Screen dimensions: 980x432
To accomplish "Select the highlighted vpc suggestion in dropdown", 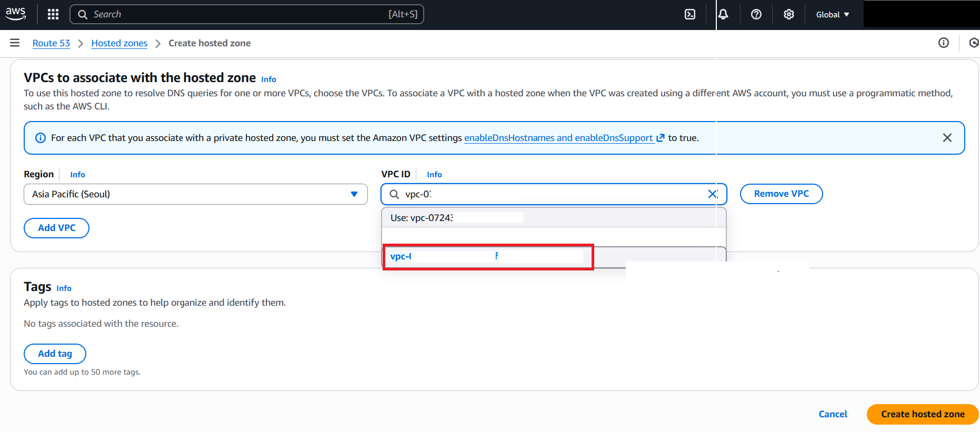I will click(x=487, y=257).
